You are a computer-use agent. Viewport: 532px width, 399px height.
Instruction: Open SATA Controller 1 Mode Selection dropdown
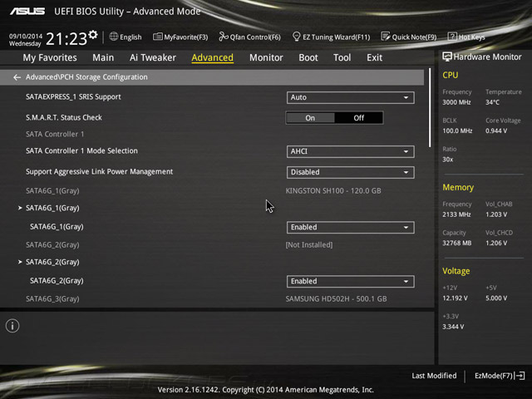click(x=350, y=151)
